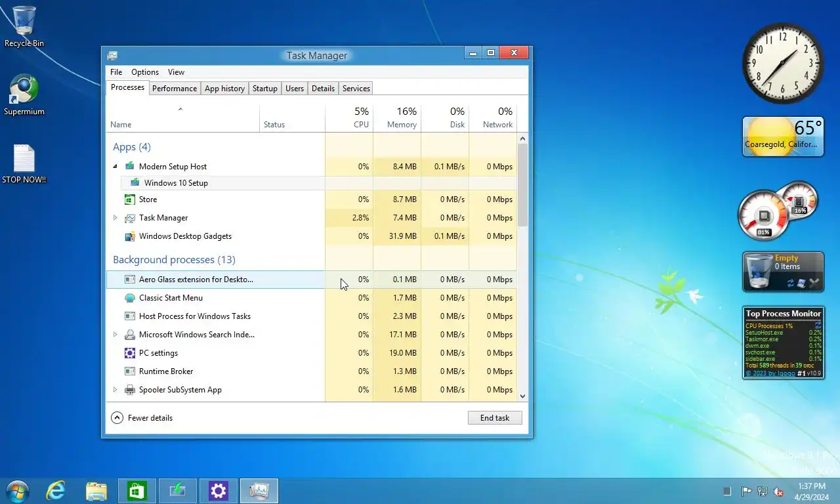Click the scrollbar down arrow
The image size is (840, 504).
523,396
